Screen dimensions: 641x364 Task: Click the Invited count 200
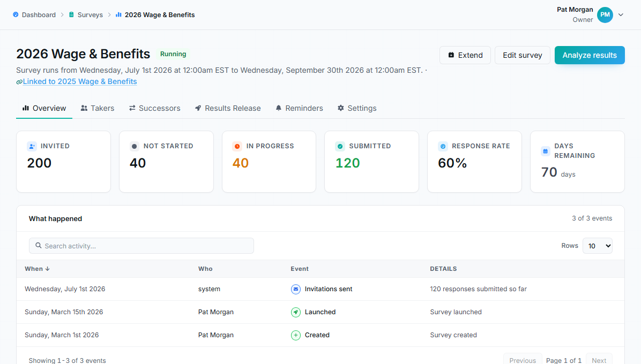pyautogui.click(x=39, y=163)
